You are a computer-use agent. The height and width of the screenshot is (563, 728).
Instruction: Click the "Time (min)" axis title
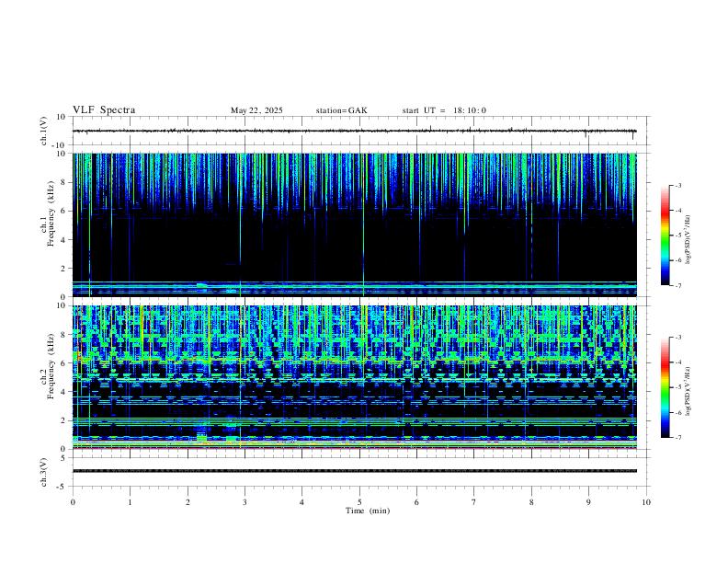pyautogui.click(x=368, y=511)
